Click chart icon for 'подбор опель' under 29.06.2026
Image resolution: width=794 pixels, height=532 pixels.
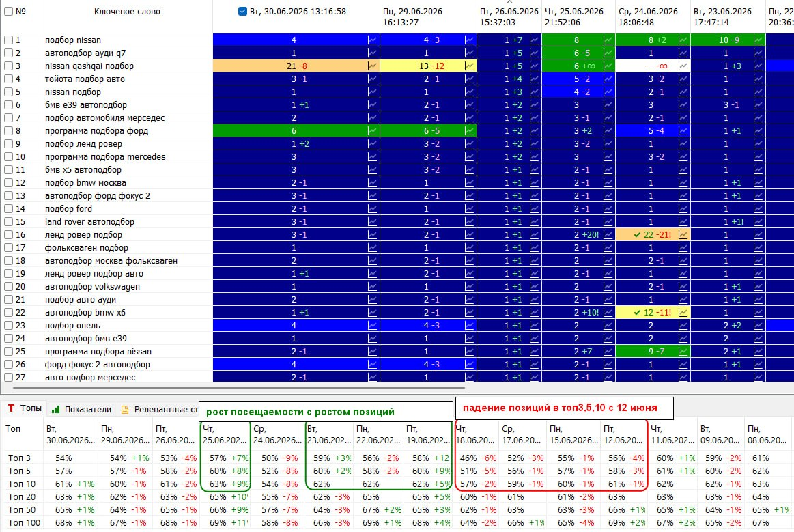point(470,326)
